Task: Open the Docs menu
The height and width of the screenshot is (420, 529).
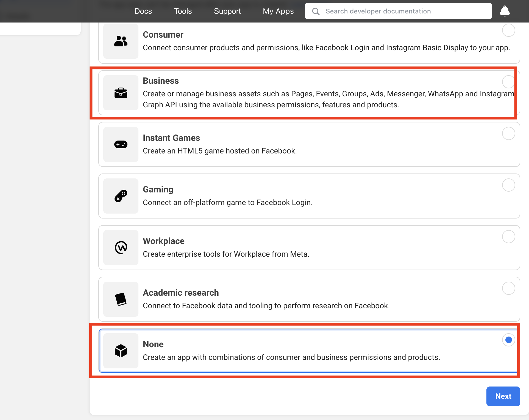Action: [143, 11]
